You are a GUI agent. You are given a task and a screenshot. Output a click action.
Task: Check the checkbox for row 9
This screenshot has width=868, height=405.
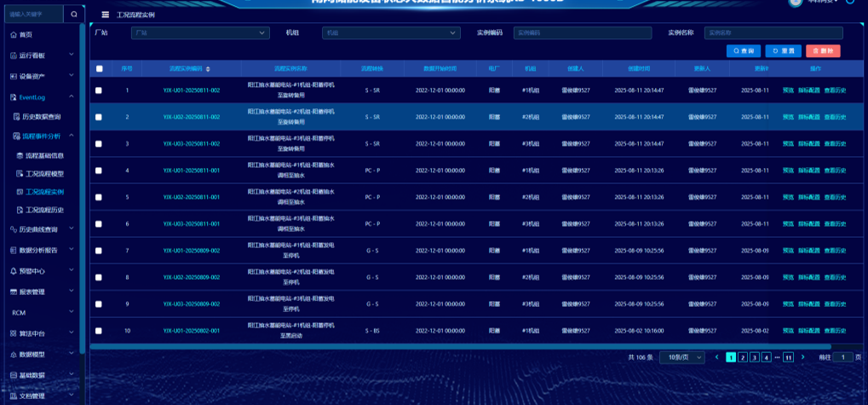pos(99,304)
